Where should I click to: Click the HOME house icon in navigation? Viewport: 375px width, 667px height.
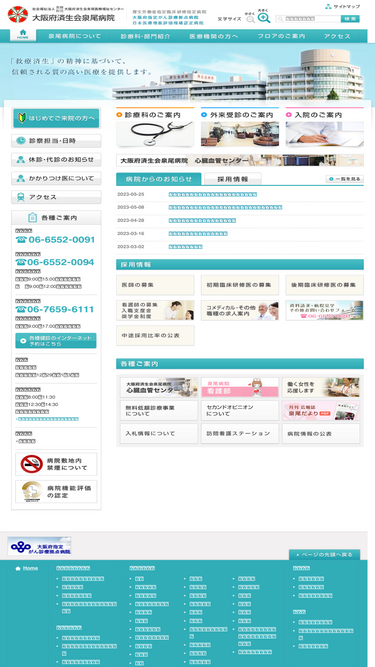pyautogui.click(x=23, y=35)
